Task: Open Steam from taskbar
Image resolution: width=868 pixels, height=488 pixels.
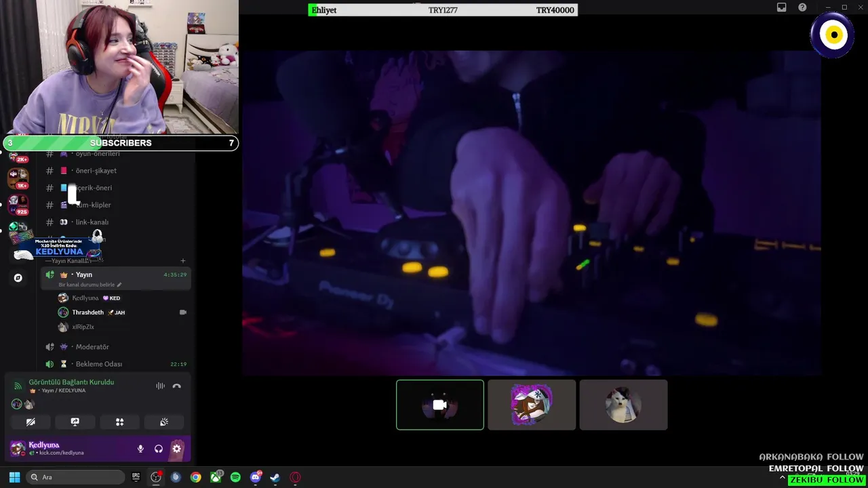Action: point(275,477)
